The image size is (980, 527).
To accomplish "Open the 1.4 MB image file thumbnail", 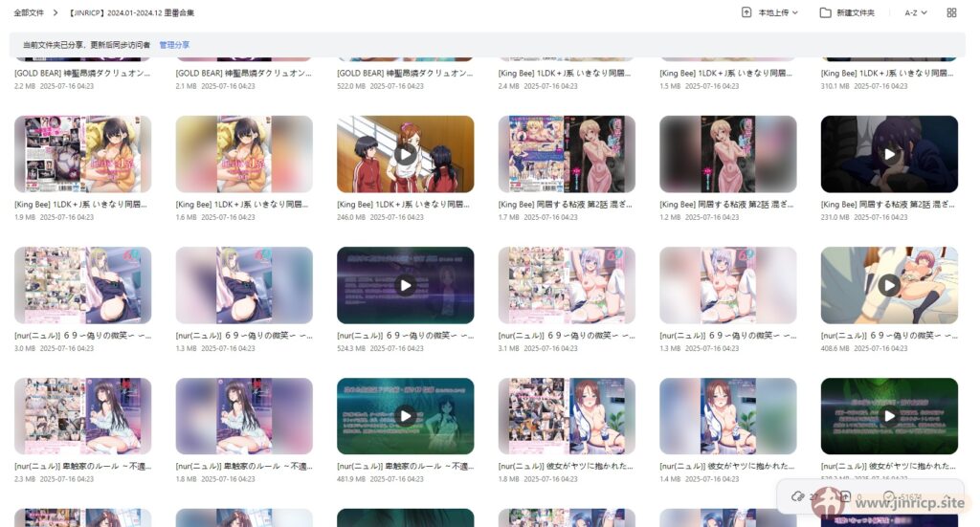I will (x=727, y=416).
